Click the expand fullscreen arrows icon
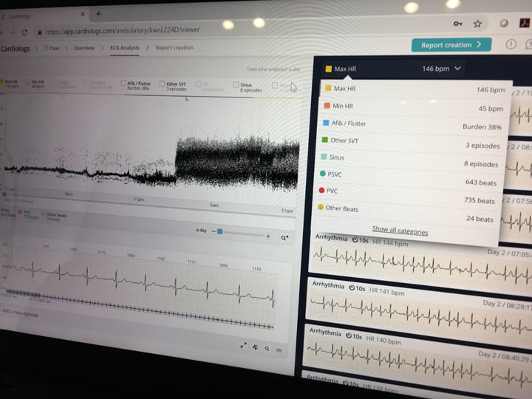This screenshot has width=532, height=399. (243, 345)
